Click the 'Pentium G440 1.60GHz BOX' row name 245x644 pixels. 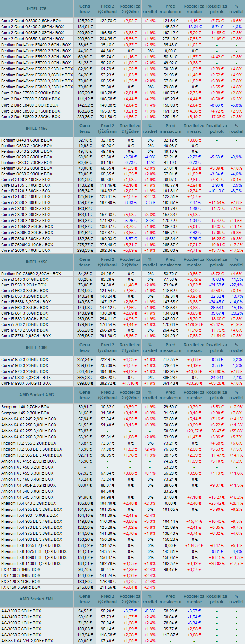(x=27, y=140)
